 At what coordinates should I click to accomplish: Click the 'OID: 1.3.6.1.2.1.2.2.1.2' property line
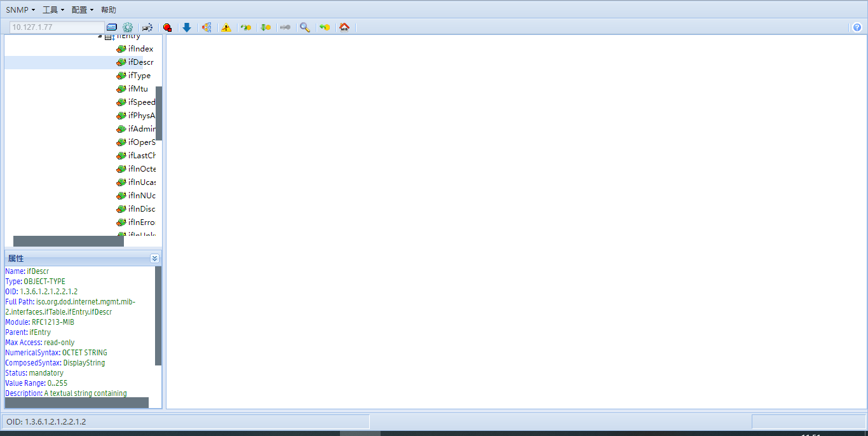click(x=41, y=292)
